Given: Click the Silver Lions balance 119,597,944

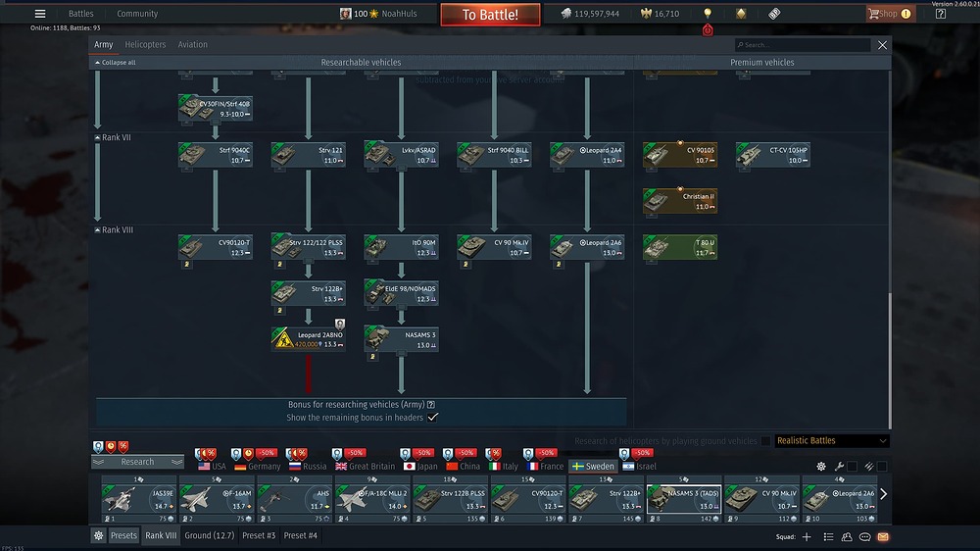Looking at the screenshot, I should click(590, 14).
